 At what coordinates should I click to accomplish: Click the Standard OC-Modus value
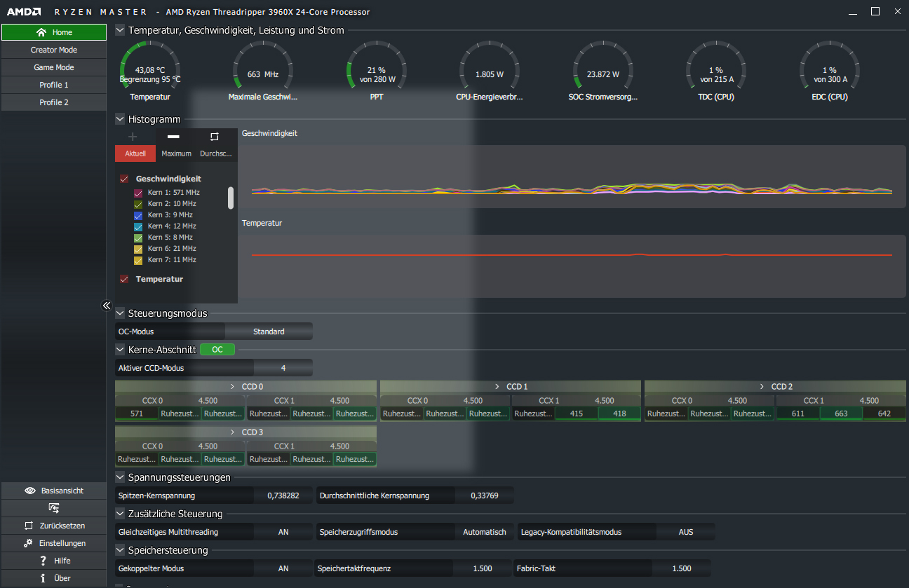click(269, 331)
